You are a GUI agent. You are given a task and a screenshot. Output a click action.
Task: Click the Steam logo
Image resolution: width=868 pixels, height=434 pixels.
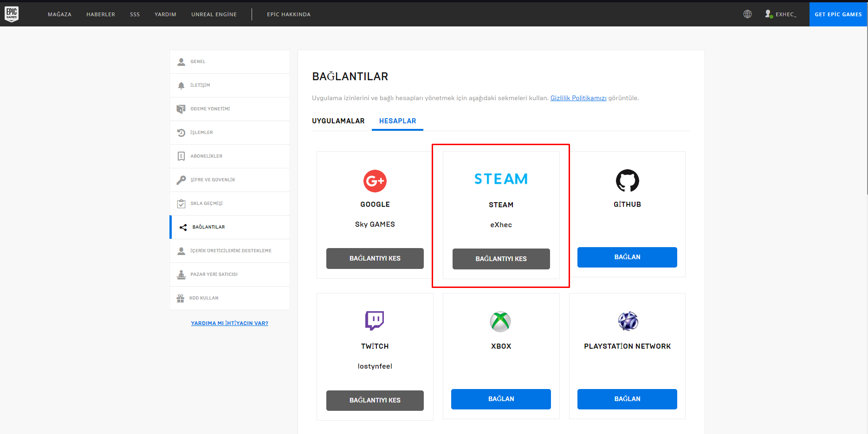coord(501,179)
